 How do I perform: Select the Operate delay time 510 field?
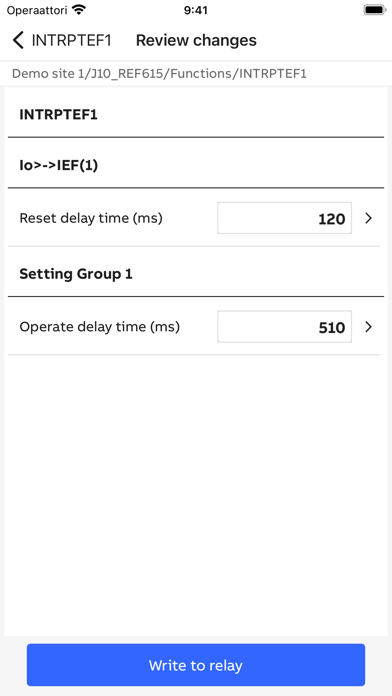285,327
